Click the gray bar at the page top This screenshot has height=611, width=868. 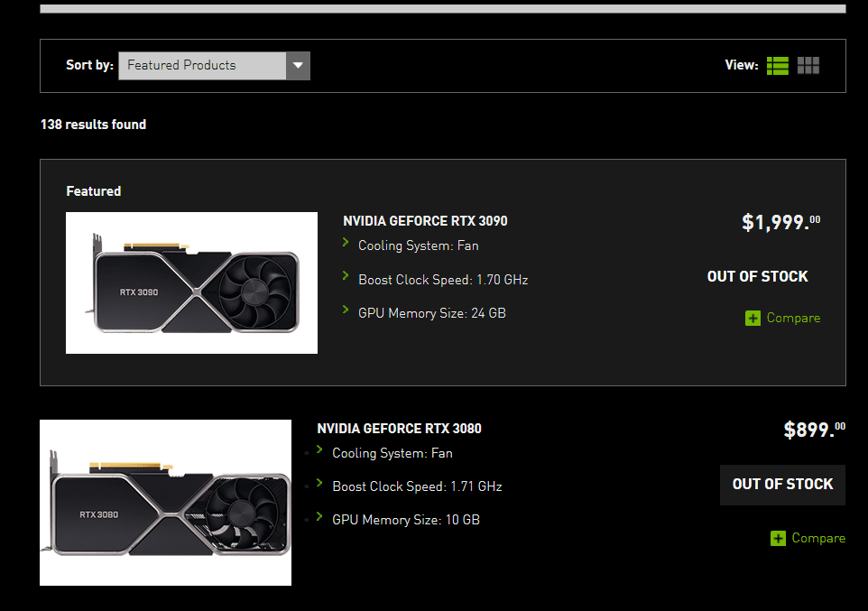point(443,9)
